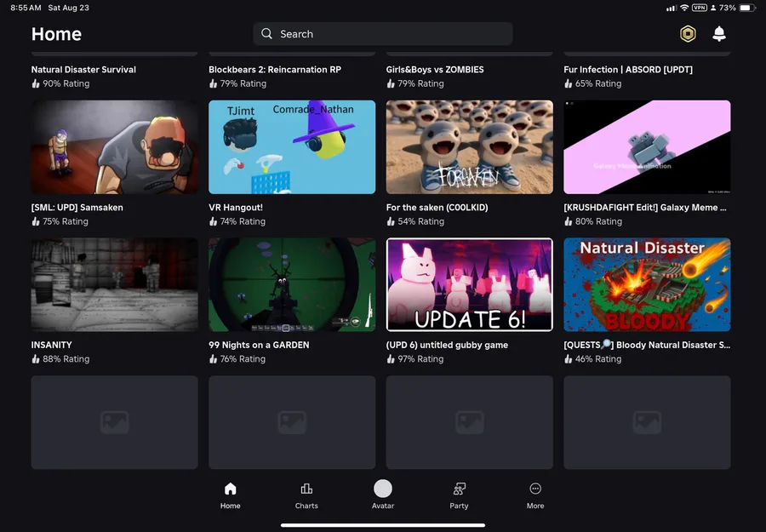Image resolution: width=766 pixels, height=532 pixels.
Task: Open the Avatar tab
Action: click(x=383, y=495)
